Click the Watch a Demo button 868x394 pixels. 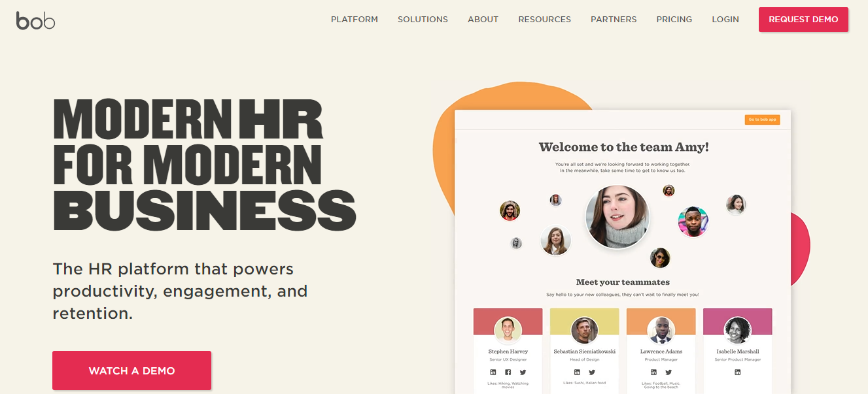click(131, 370)
